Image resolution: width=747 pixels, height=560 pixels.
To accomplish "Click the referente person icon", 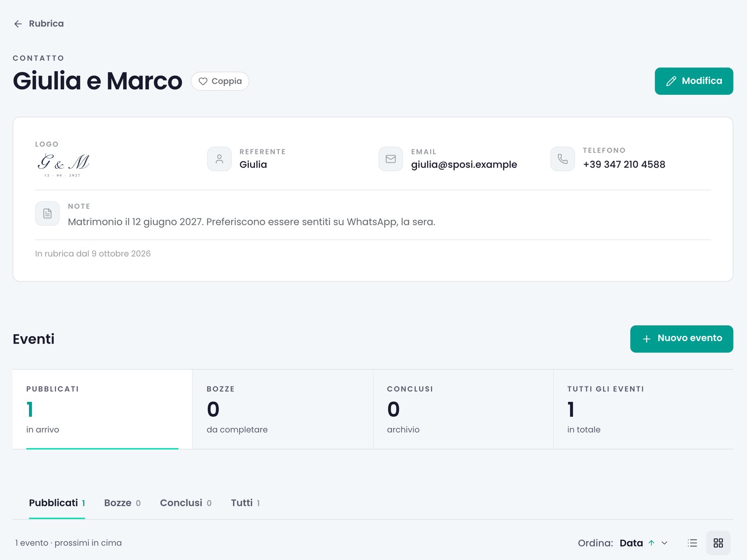I will tap(219, 159).
